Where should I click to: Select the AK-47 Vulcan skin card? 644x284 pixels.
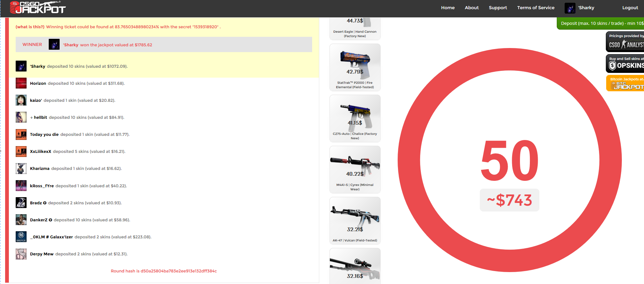click(355, 221)
